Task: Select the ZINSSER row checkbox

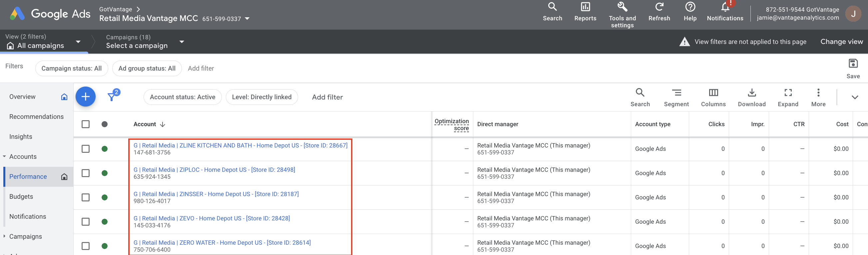Action: (x=86, y=197)
